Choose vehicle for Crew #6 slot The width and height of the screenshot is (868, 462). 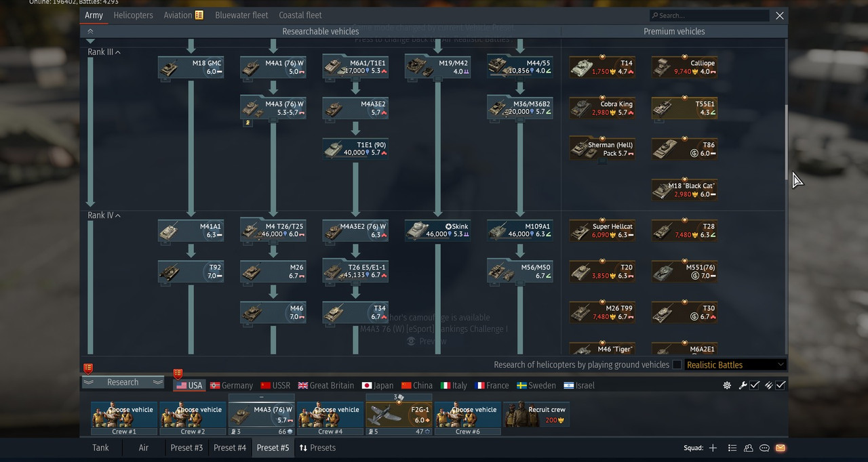[468, 419]
